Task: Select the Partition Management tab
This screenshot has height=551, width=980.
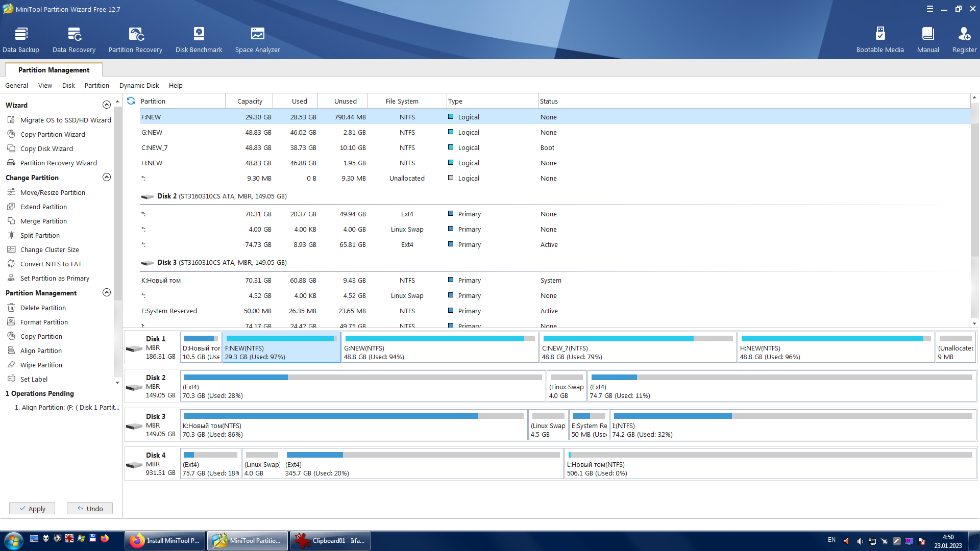Action: point(54,70)
